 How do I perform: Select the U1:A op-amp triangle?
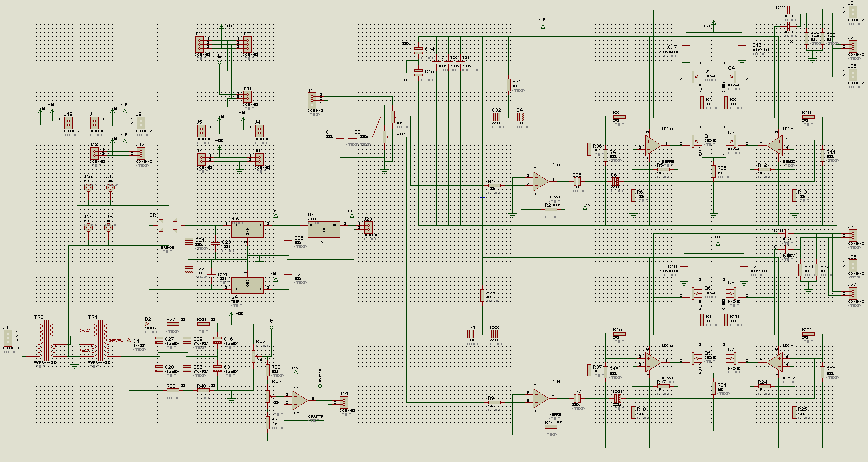(539, 181)
